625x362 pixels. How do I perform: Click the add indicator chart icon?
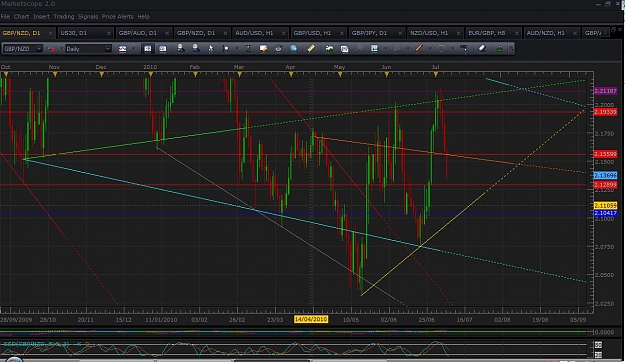pyautogui.click(x=329, y=48)
